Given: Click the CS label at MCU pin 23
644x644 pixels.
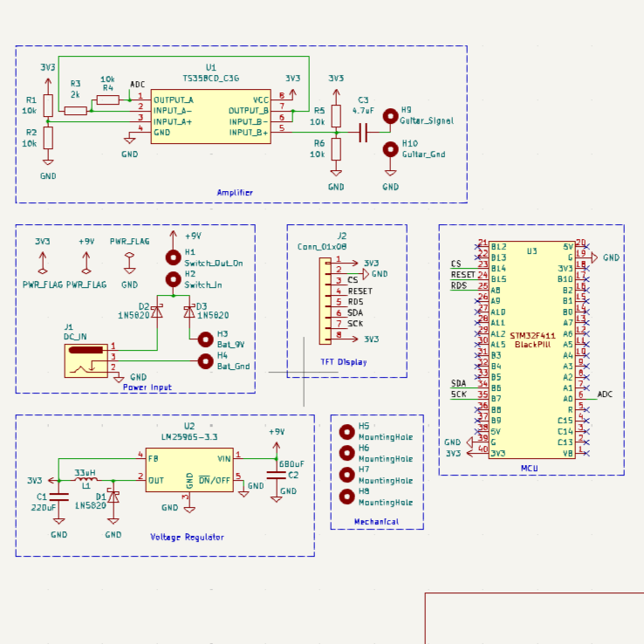Looking at the screenshot, I should 456,264.
